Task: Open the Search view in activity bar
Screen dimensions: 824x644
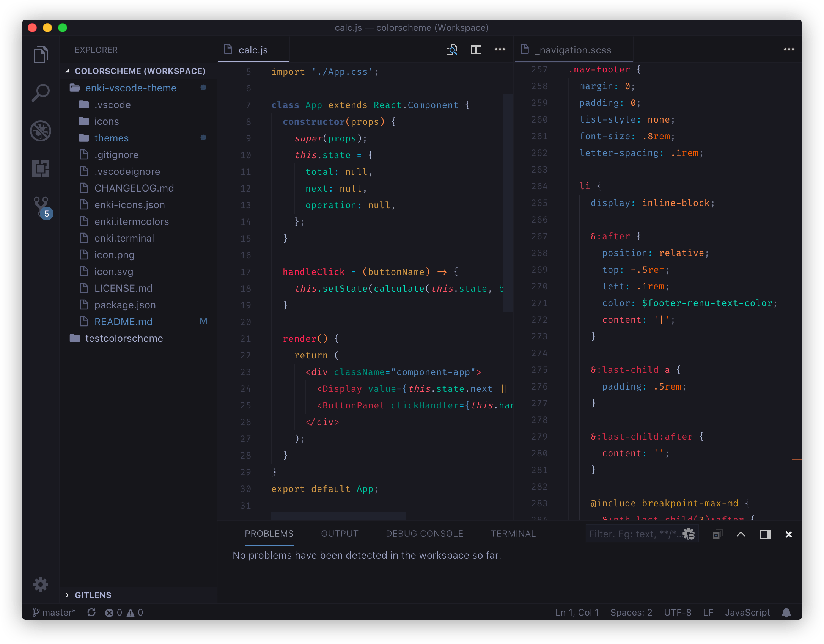Action: click(41, 93)
